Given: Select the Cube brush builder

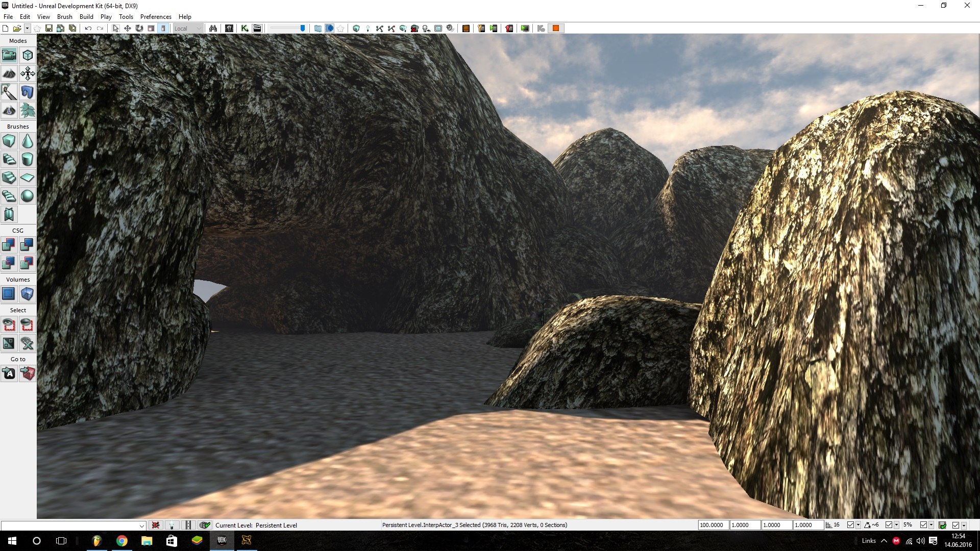Looking at the screenshot, I should 9,141.
